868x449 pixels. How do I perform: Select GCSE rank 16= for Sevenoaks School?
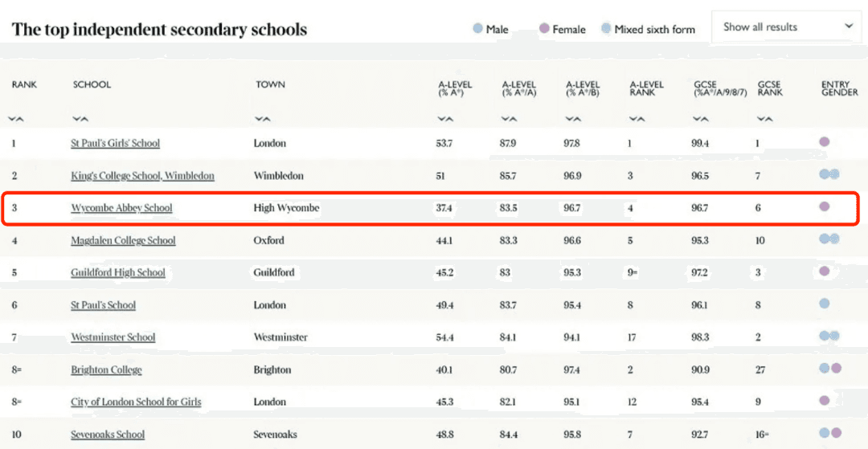(762, 435)
